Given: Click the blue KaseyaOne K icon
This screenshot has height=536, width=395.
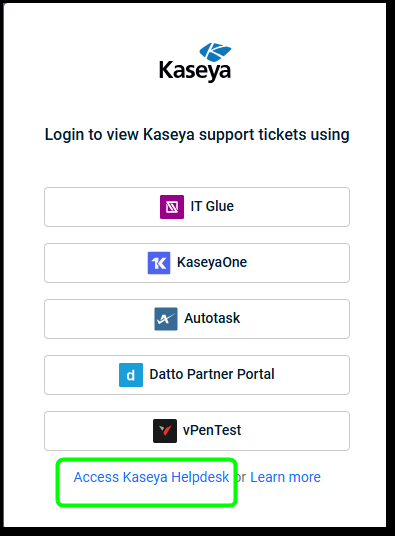Looking at the screenshot, I should [159, 263].
